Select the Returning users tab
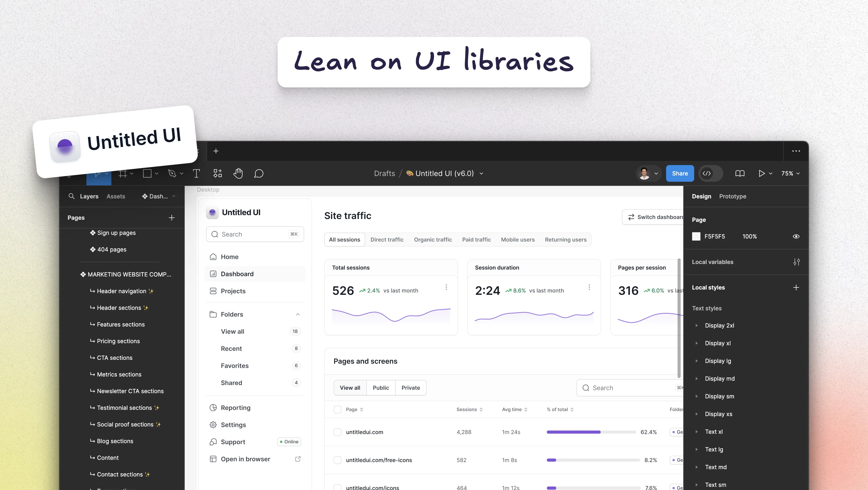The image size is (868, 490). (565, 240)
